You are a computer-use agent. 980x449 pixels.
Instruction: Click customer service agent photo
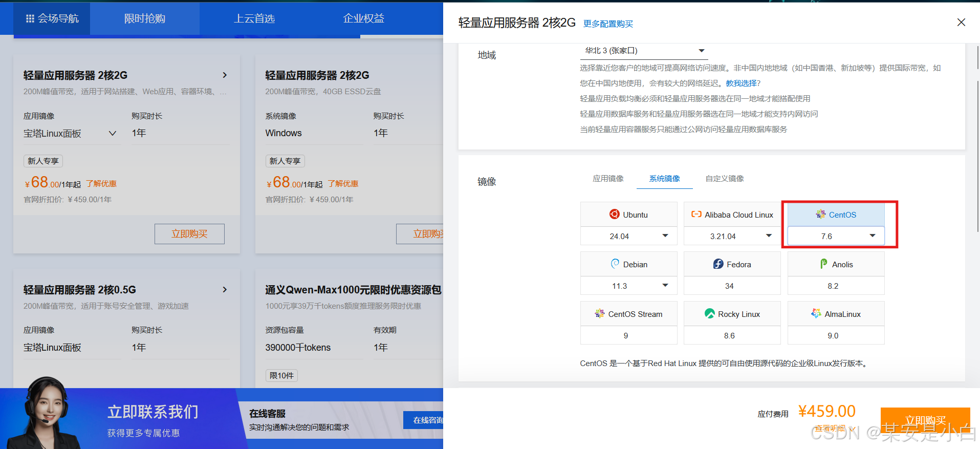[46, 413]
